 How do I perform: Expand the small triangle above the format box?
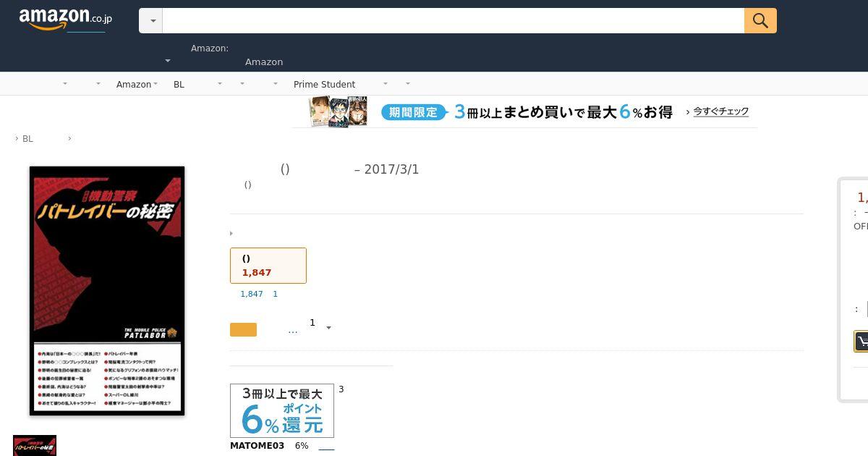click(x=231, y=234)
